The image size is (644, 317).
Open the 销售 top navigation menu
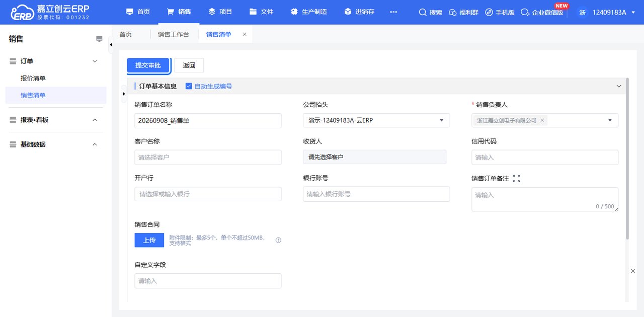179,12
